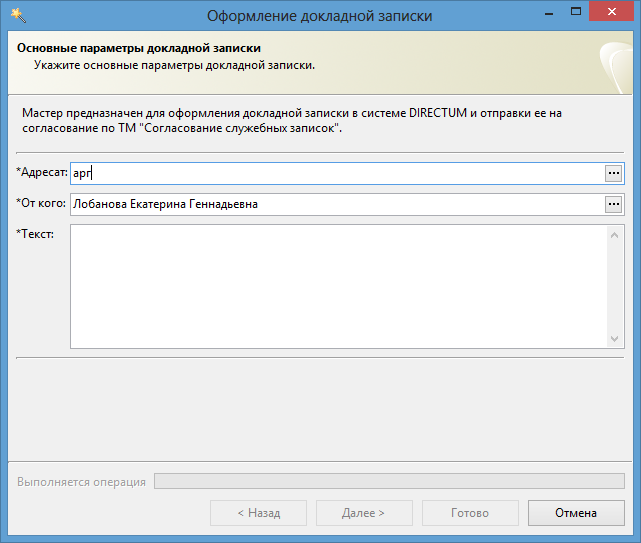
Task: Click the От кого field with Лобанова
Action: click(x=335, y=204)
